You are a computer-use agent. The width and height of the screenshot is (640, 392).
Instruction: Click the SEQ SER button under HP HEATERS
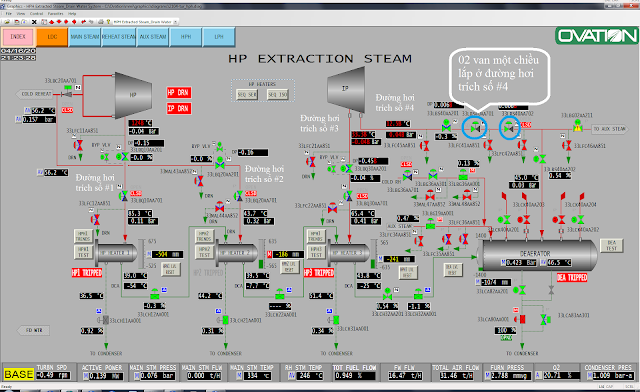pyautogui.click(x=247, y=95)
